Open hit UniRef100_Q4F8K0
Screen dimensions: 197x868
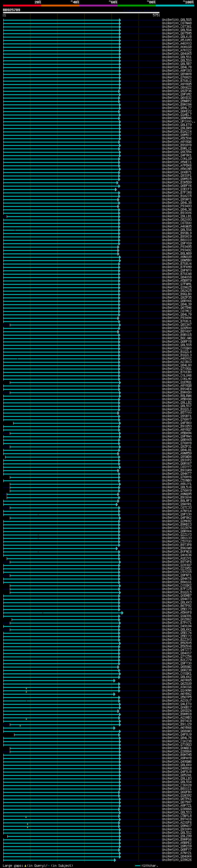tap(177, 423)
